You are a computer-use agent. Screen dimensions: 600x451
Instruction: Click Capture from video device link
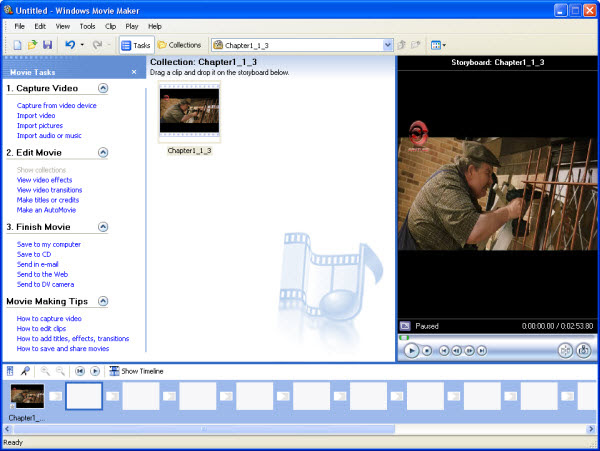tap(57, 106)
